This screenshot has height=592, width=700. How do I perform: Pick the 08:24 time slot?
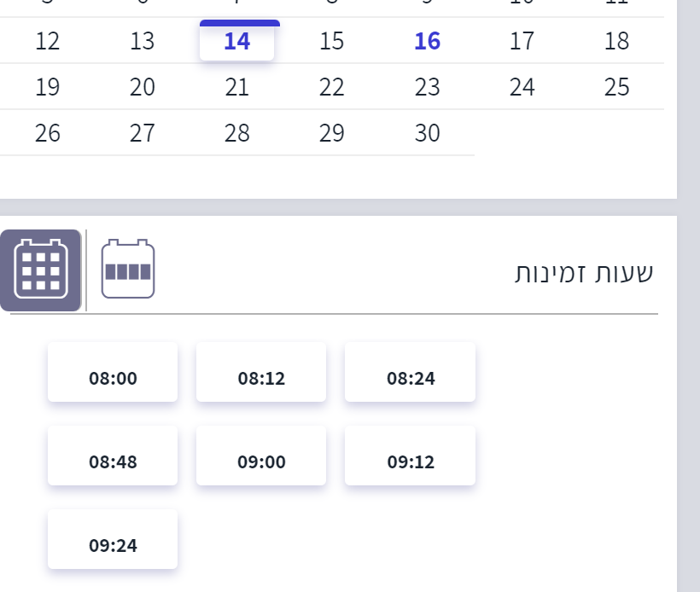[x=410, y=378]
